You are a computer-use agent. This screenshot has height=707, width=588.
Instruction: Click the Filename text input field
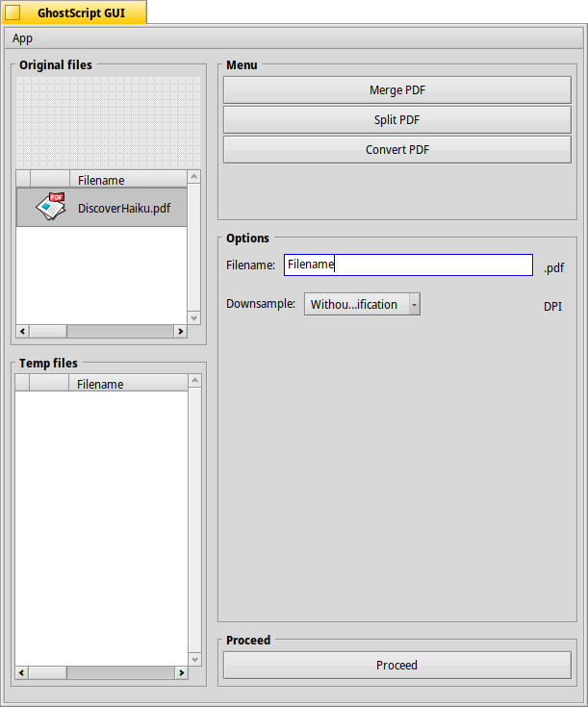(407, 265)
